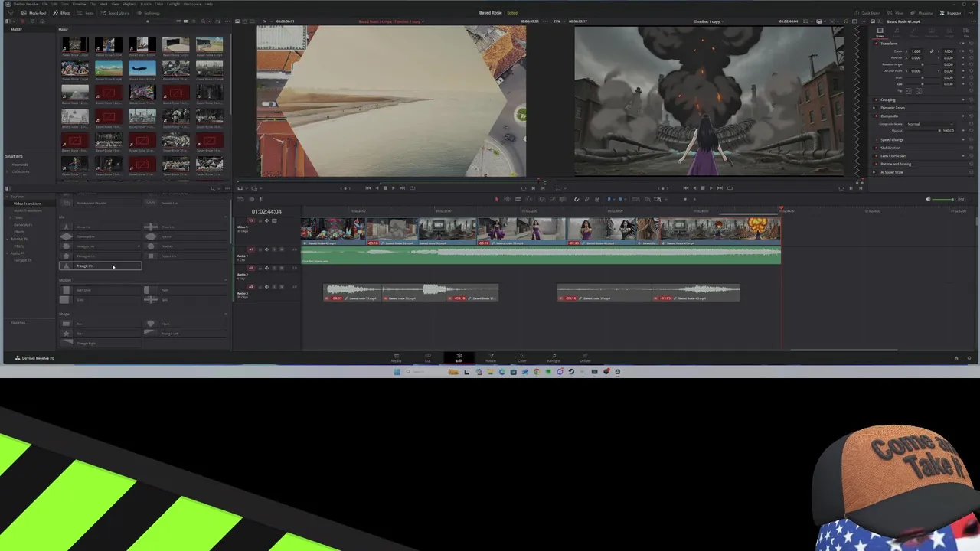Select the Cross Iris transition
This screenshot has height=551, width=980.
tap(185, 227)
